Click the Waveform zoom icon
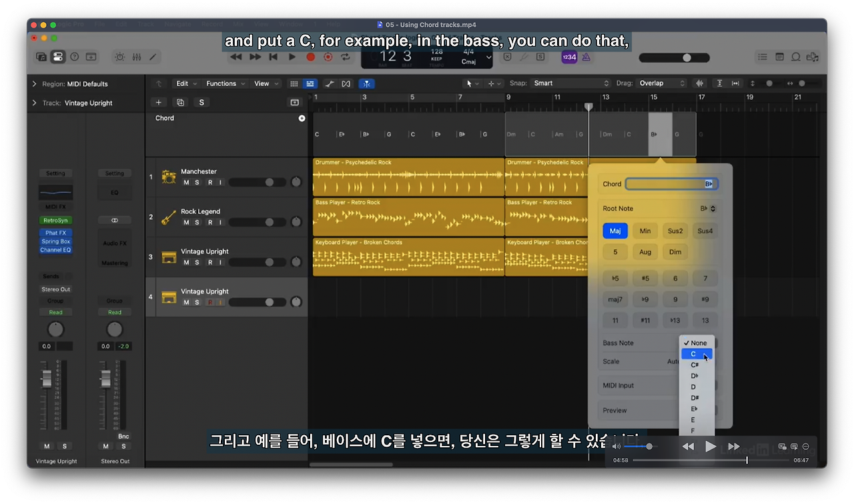854x504 pixels. click(700, 83)
